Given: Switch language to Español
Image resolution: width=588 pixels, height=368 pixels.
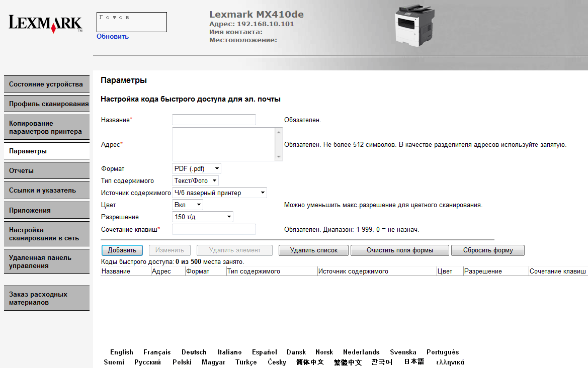Looking at the screenshot, I should point(265,352).
